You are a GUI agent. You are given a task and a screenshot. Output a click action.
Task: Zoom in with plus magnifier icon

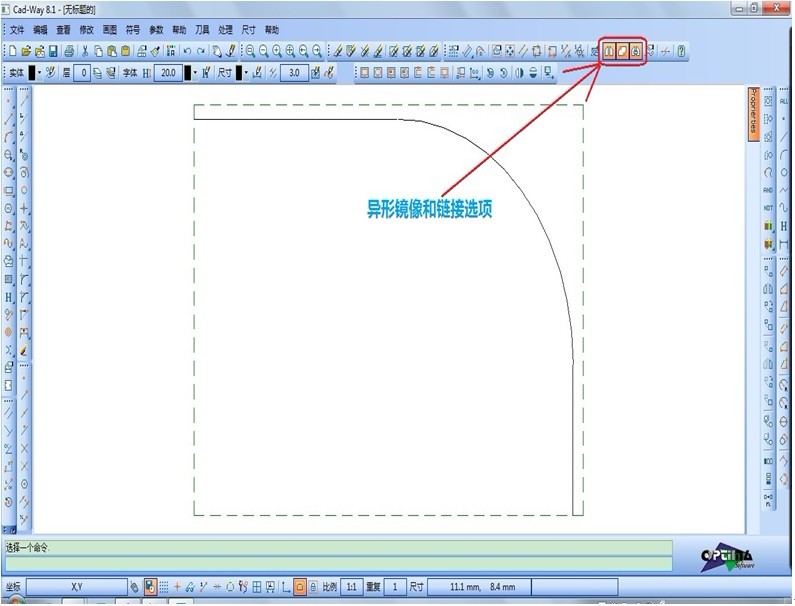point(277,51)
